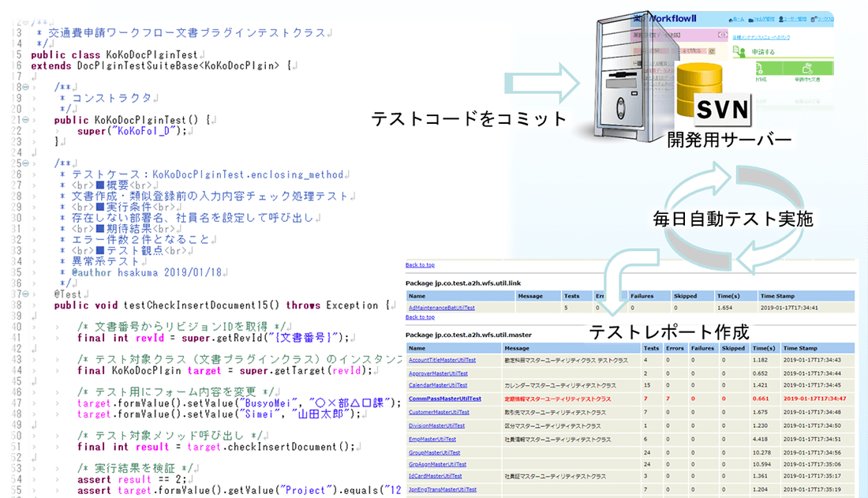Open the maintenance menu link in Workflow page
The height and width of the screenshot is (498, 868).
tap(761, 38)
